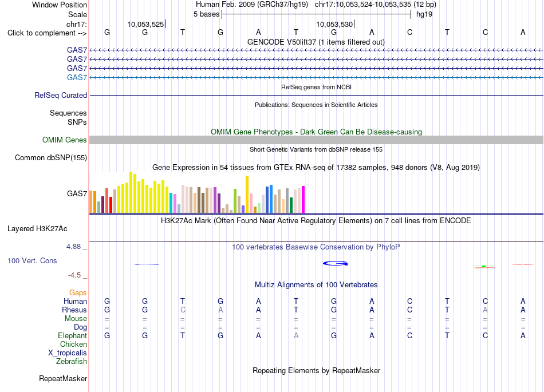Select the Elephant species label
Screen dimensions: 544x392
click(73, 335)
